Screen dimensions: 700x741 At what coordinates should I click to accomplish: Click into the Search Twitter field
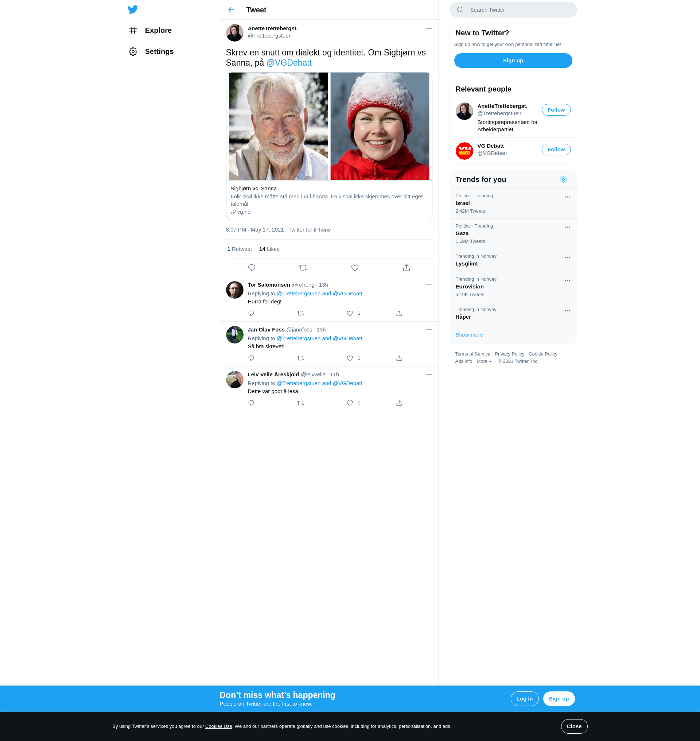click(x=513, y=10)
